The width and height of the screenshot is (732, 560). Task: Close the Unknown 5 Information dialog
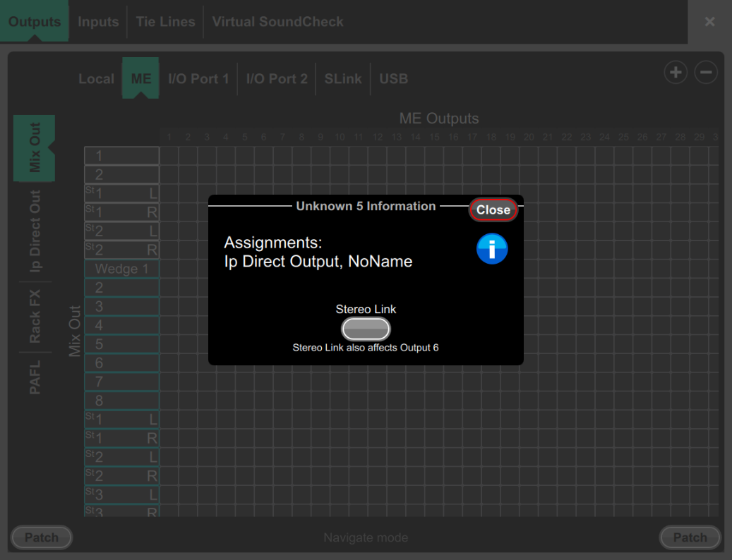point(493,209)
